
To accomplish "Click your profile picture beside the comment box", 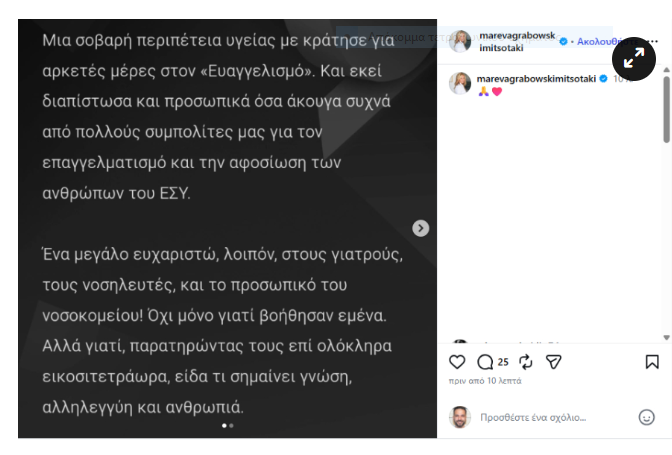I will point(459,417).
